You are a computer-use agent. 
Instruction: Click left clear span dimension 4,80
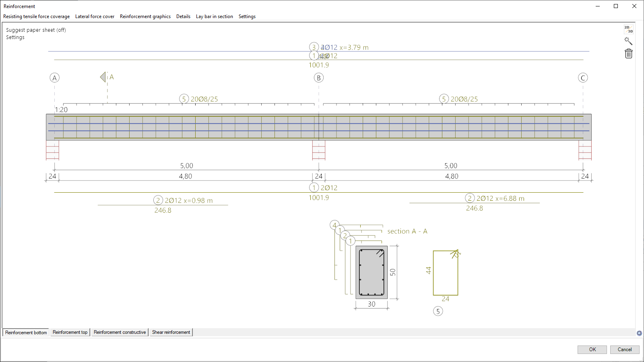(x=186, y=176)
